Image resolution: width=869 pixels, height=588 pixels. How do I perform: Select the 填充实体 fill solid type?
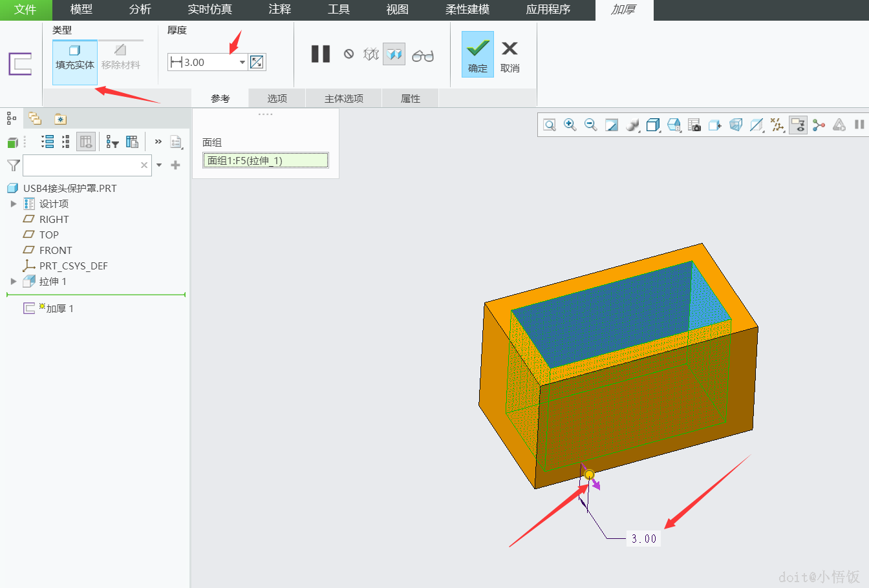[75, 58]
